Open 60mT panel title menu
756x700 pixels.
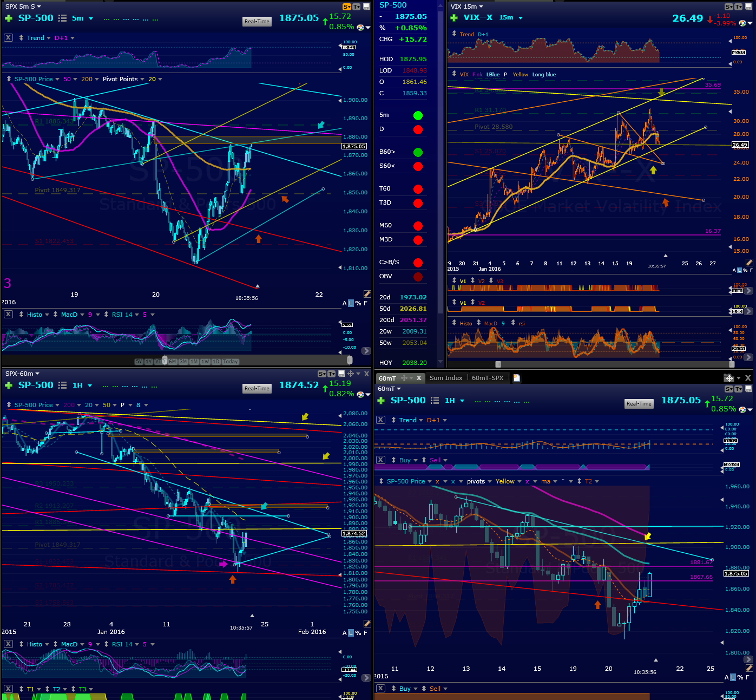tap(389, 389)
